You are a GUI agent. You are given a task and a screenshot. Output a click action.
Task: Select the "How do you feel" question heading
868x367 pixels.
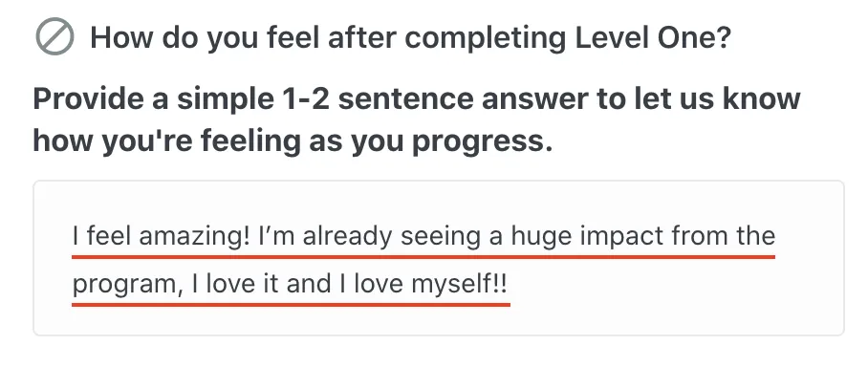[411, 37]
